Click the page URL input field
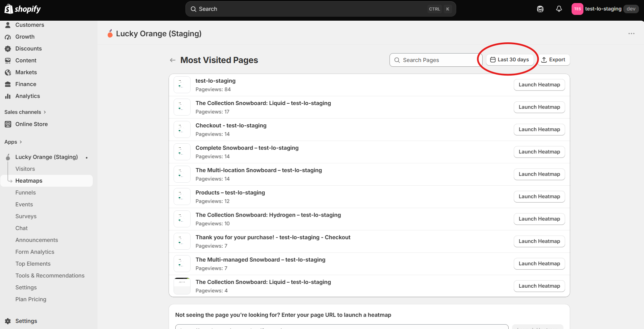Screen dimensions: 644x329 tap(342, 327)
